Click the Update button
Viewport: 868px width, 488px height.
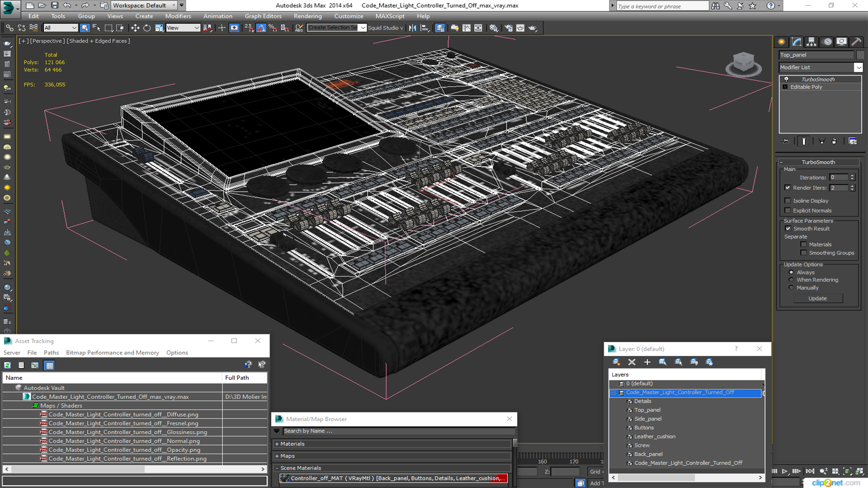tap(817, 298)
